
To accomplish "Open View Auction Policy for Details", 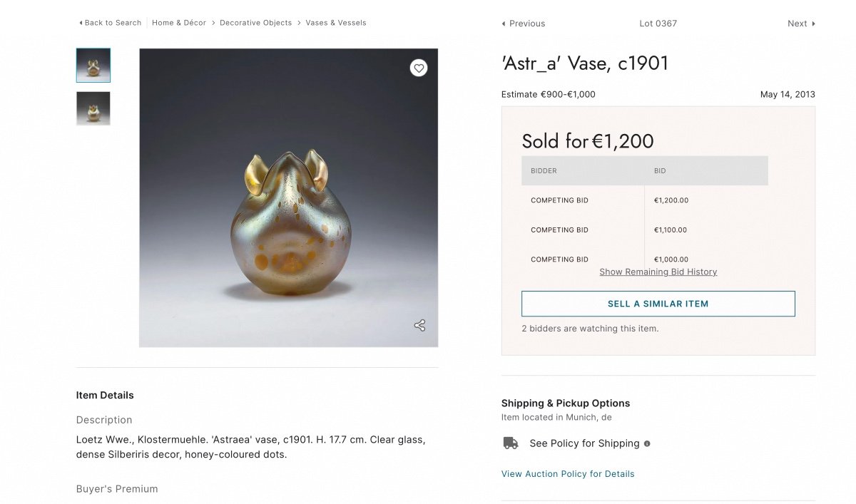I will pyautogui.click(x=568, y=473).
